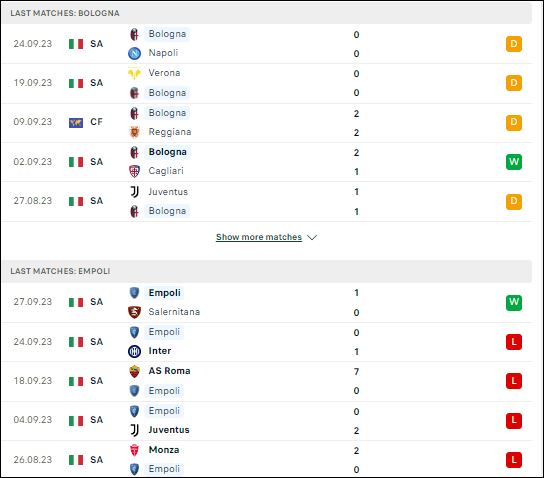Viewport: 544px width, 478px height.
Task: Click the Monza team badge
Action: 134,450
